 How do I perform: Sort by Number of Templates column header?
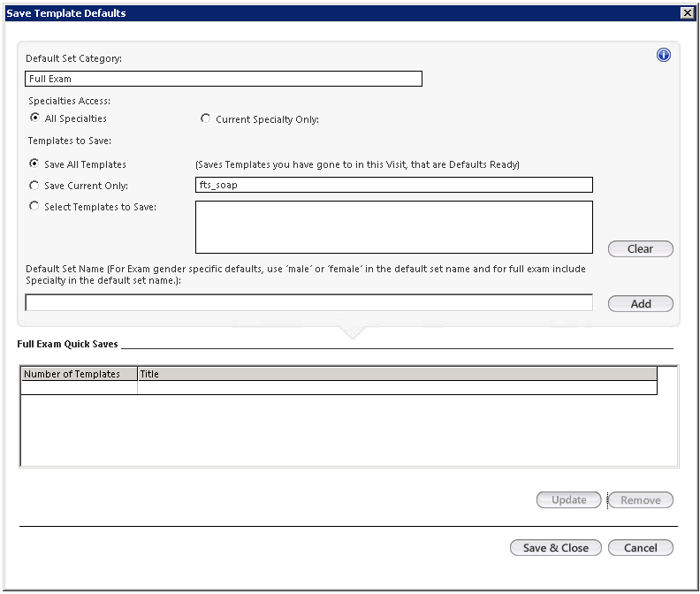(79, 374)
